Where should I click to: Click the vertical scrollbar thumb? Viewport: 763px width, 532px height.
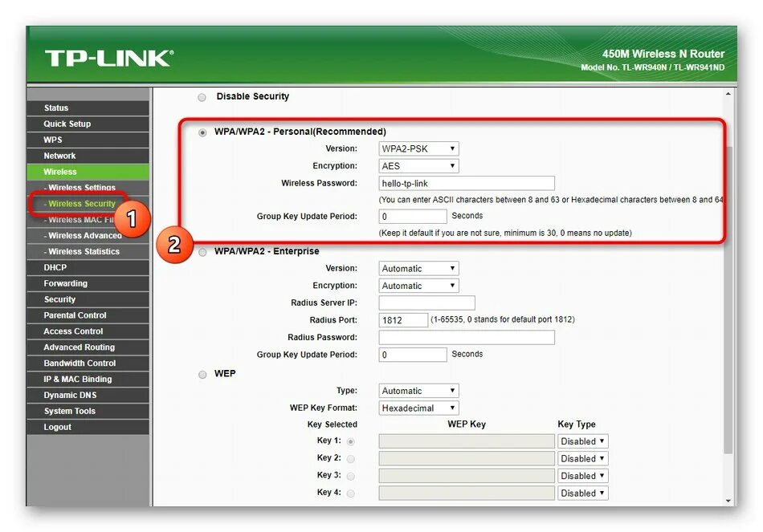[x=728, y=301]
